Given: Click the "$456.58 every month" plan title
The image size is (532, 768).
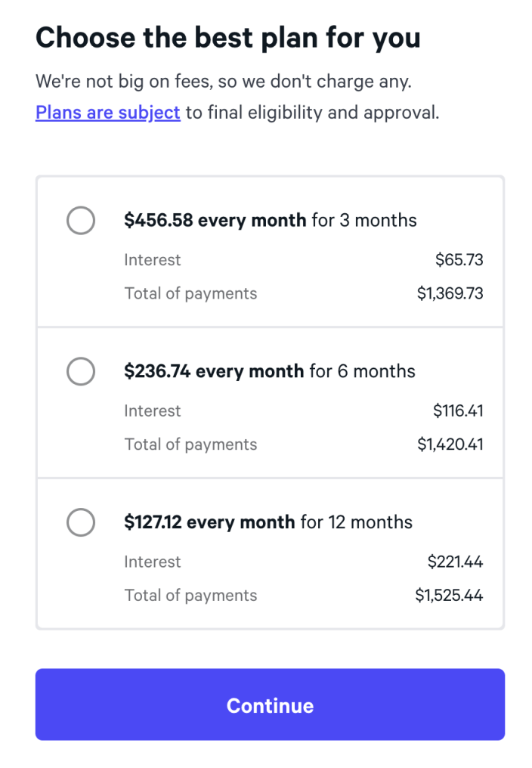Looking at the screenshot, I should tap(215, 221).
